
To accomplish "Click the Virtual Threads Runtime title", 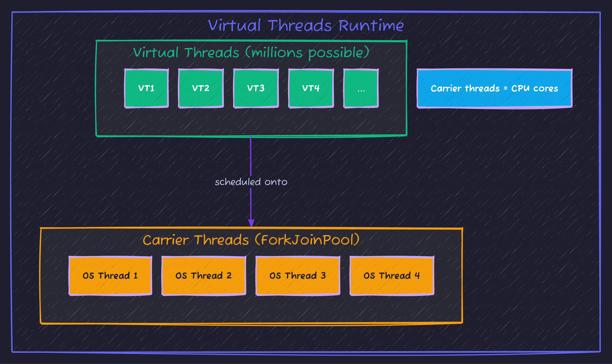I will (x=306, y=25).
